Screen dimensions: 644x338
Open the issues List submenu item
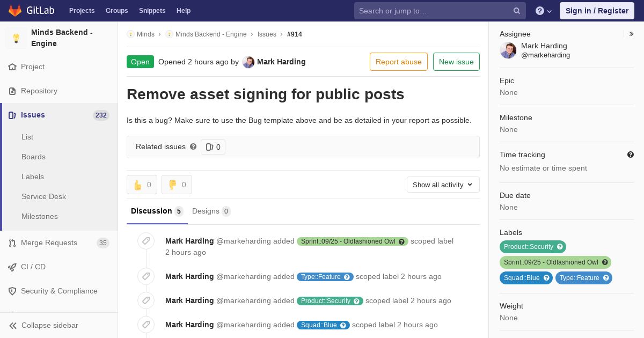click(x=27, y=137)
